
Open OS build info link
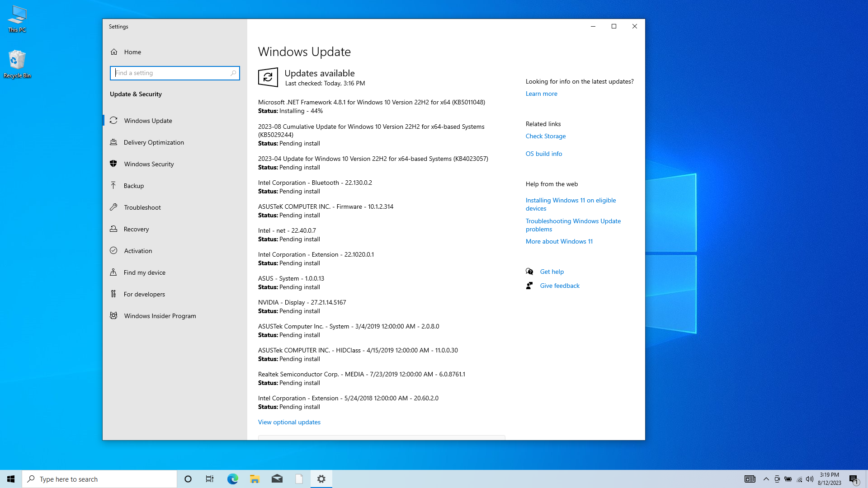pyautogui.click(x=543, y=154)
